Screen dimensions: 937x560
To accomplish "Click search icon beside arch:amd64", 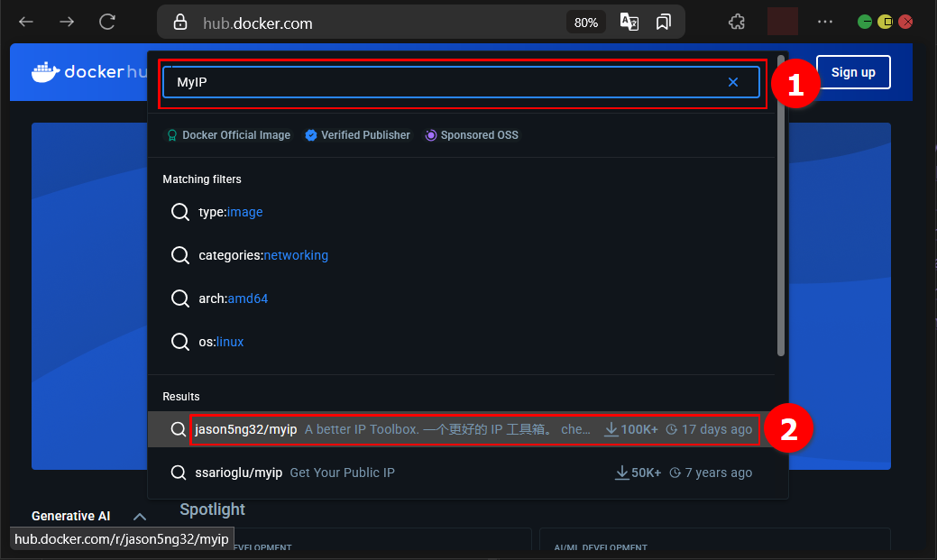I will (x=179, y=298).
